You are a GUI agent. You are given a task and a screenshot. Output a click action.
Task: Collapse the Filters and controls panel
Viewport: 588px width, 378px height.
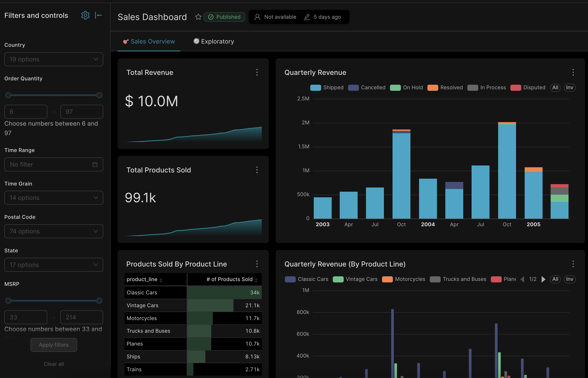coord(98,15)
